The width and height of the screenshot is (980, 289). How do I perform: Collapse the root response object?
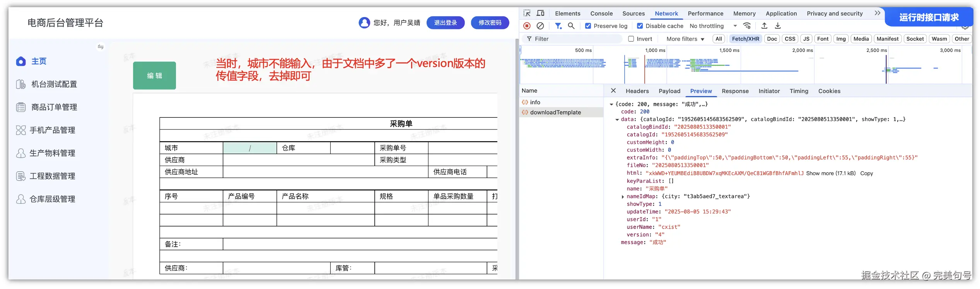click(611, 104)
